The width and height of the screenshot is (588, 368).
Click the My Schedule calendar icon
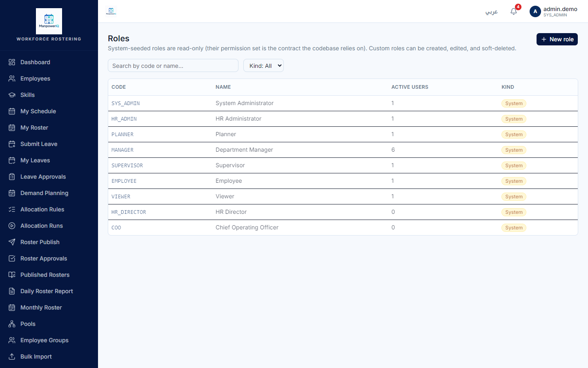[12, 111]
